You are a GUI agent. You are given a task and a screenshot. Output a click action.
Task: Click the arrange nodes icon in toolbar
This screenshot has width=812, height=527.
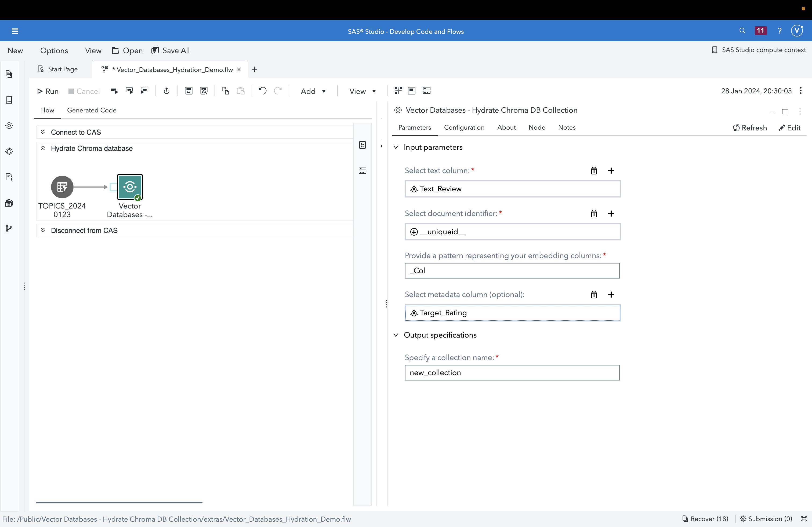[x=398, y=91]
